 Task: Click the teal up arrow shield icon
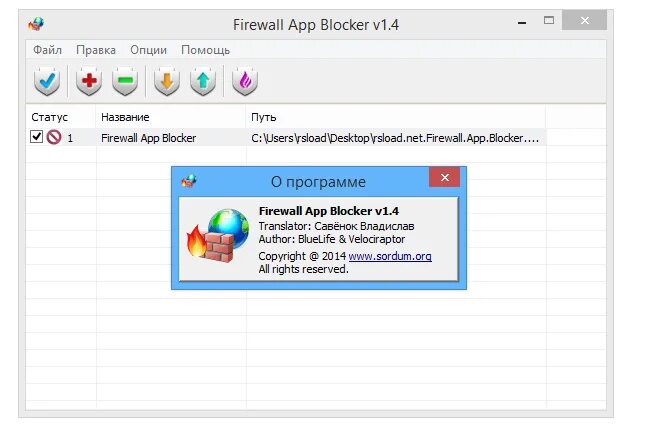(203, 80)
